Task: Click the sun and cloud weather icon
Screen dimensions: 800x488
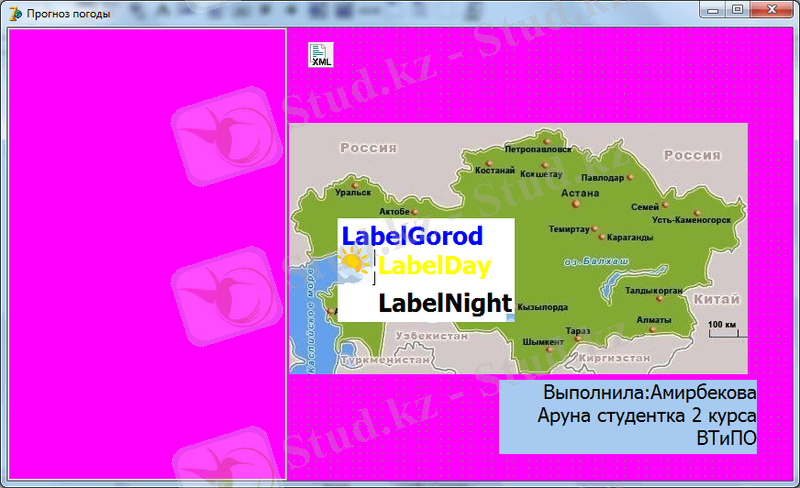Action: click(x=353, y=264)
